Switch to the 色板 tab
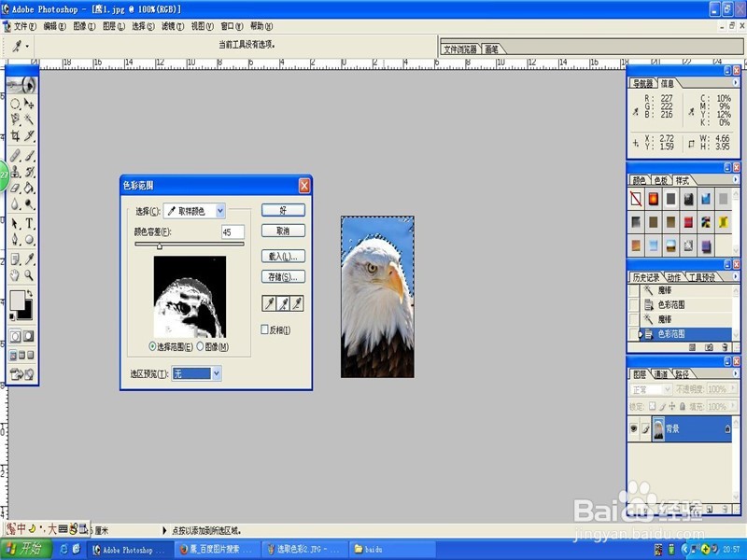This screenshot has width=747, height=560. pos(661,180)
